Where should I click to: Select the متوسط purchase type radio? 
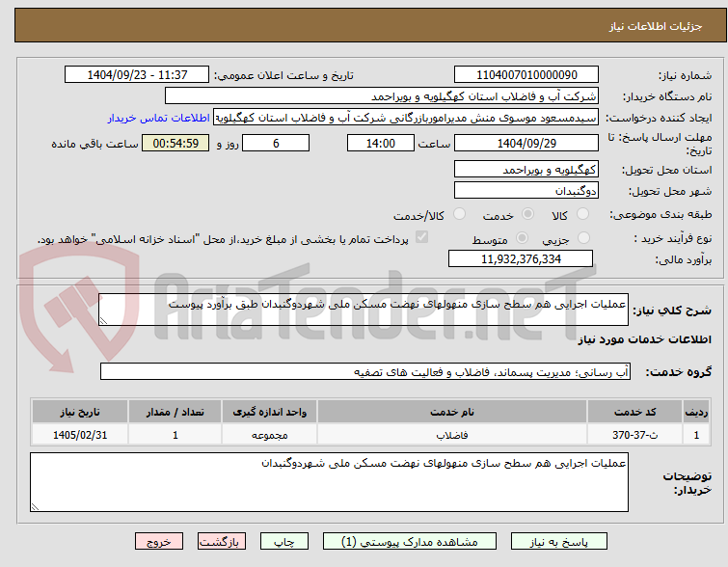[522, 238]
